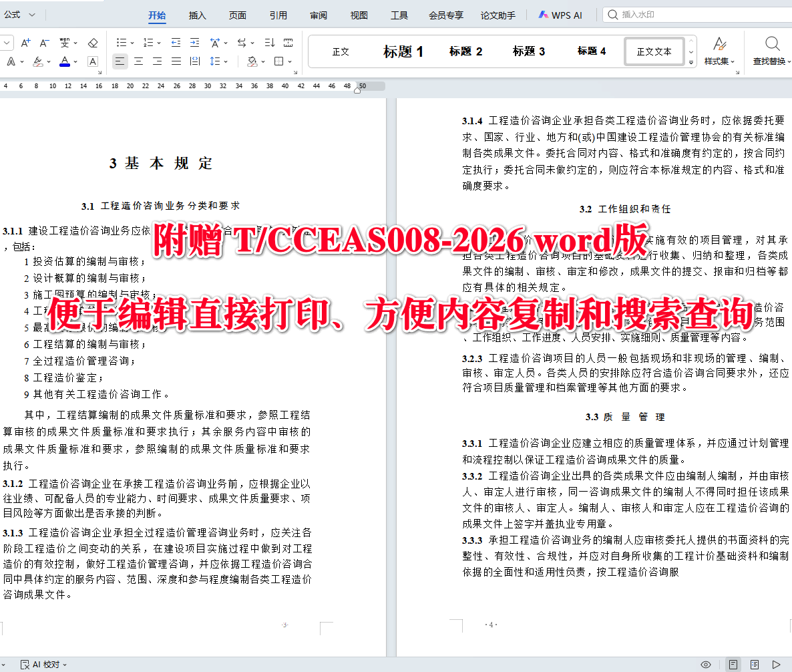
Task: Click the line spacing icon
Action: (214, 61)
